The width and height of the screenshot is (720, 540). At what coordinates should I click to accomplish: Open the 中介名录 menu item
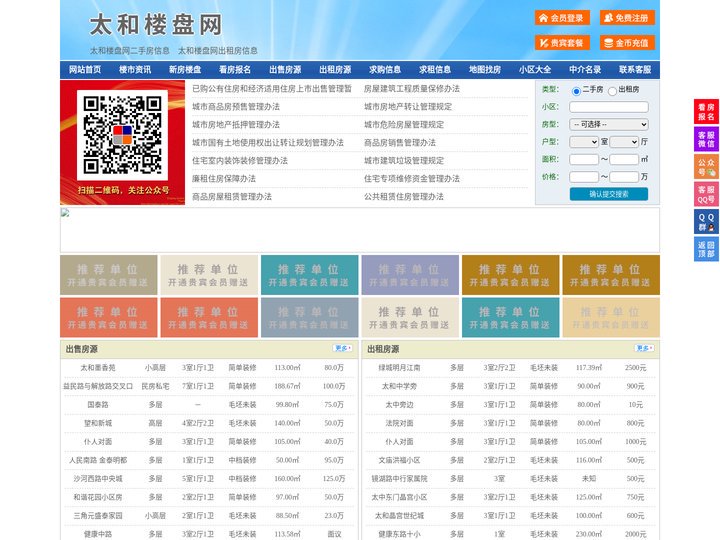[585, 70]
